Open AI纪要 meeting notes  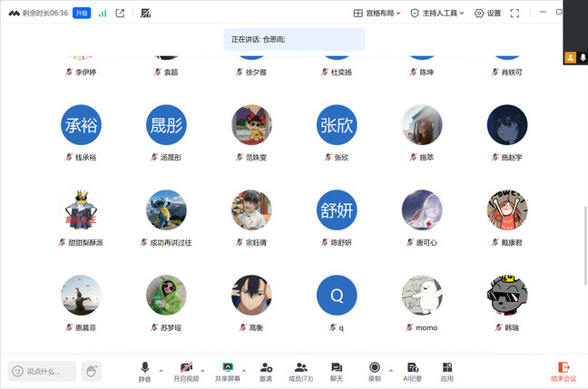(x=412, y=370)
